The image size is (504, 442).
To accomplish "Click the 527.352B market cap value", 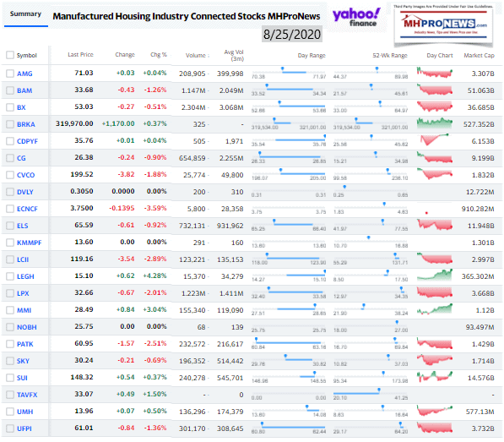I will click(x=479, y=124).
